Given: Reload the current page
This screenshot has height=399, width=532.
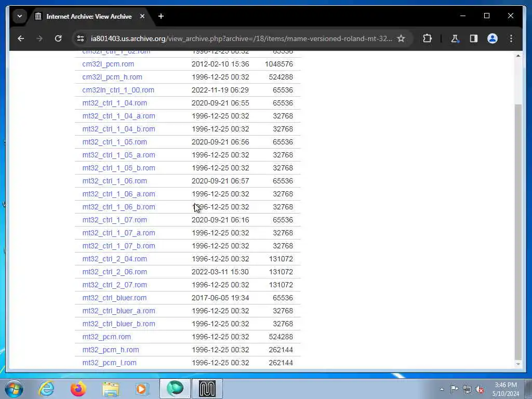Looking at the screenshot, I should coord(58,38).
